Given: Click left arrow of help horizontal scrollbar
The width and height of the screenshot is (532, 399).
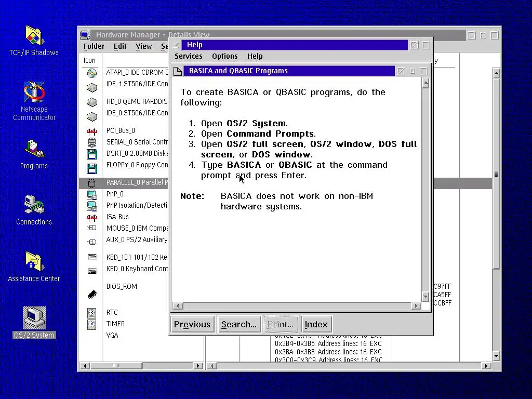Looking at the screenshot, I should [x=178, y=306].
